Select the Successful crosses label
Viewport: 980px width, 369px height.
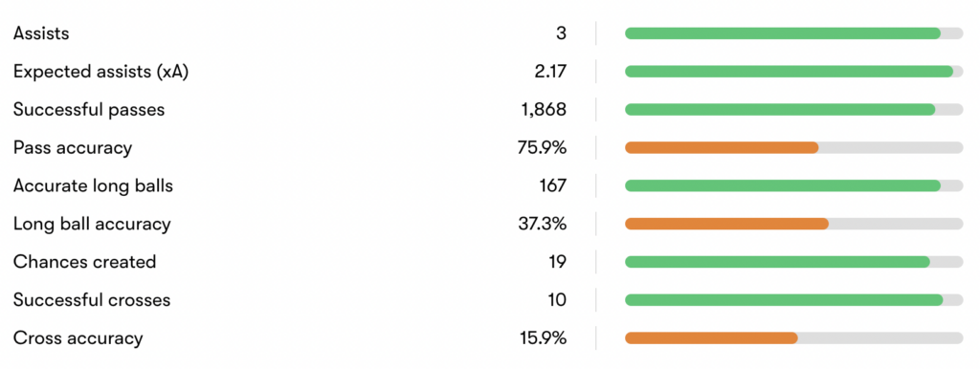92,300
